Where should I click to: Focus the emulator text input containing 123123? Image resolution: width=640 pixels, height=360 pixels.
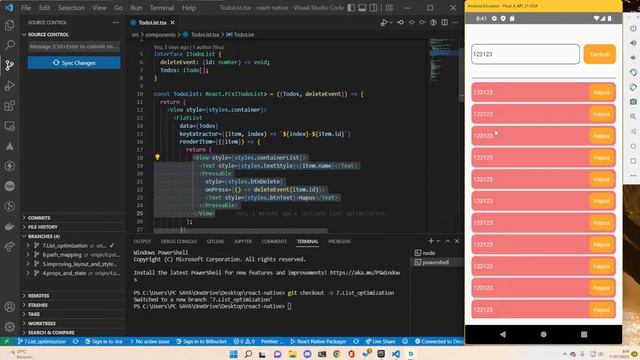[x=525, y=54]
